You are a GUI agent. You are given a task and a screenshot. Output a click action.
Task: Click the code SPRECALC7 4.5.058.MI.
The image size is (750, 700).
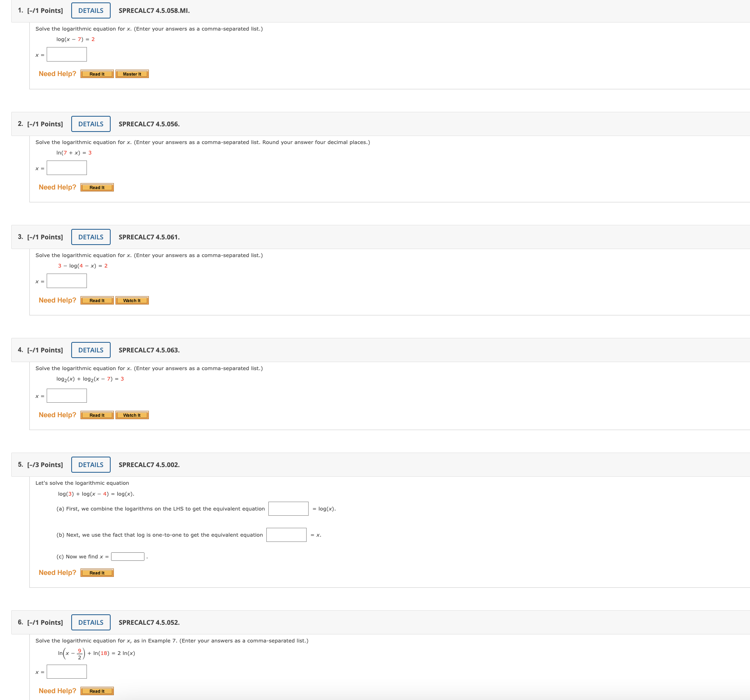[x=154, y=10]
